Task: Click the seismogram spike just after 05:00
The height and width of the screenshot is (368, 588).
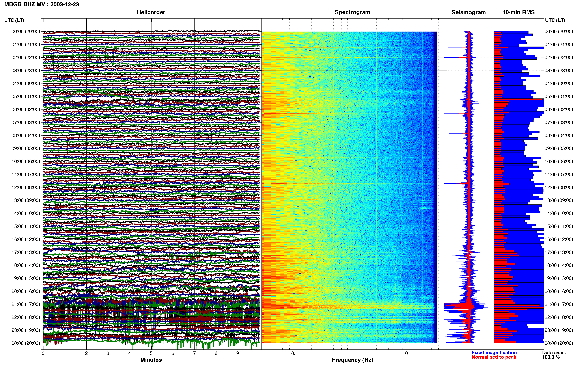Action: click(x=474, y=99)
